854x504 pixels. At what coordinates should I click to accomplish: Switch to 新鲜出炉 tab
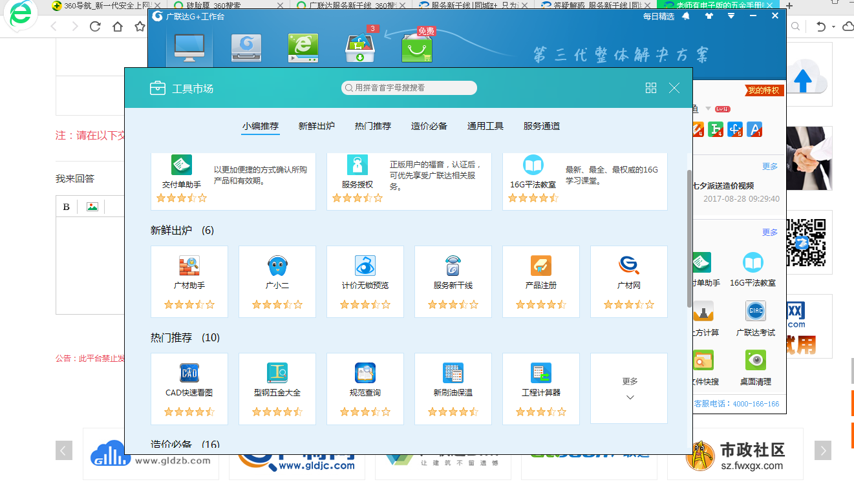(317, 126)
